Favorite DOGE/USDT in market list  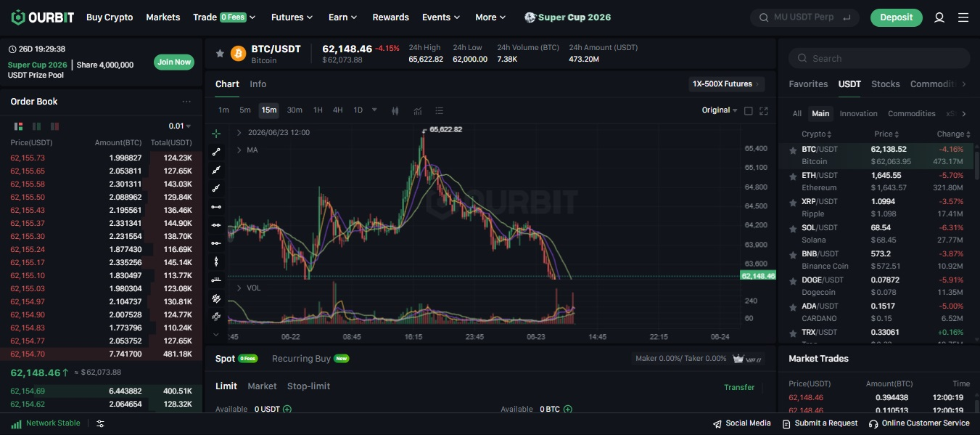tap(793, 280)
